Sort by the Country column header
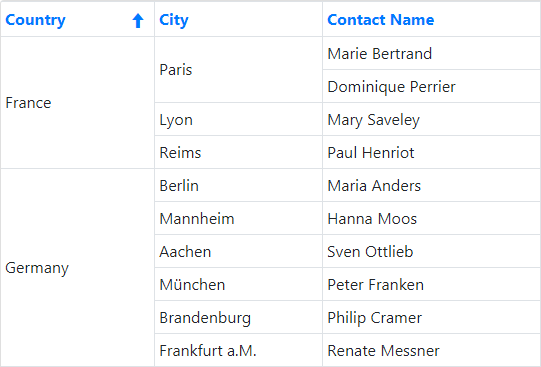Image resolution: width=541 pixels, height=367 pixels. click(x=35, y=20)
